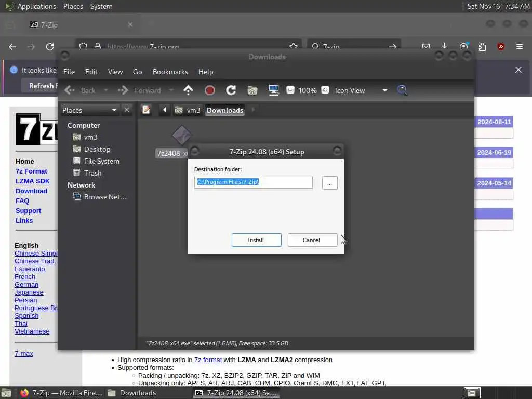Image resolution: width=532 pixels, height=399 pixels.
Task: Open the Help menu in file manager
Action: pyautogui.click(x=206, y=72)
